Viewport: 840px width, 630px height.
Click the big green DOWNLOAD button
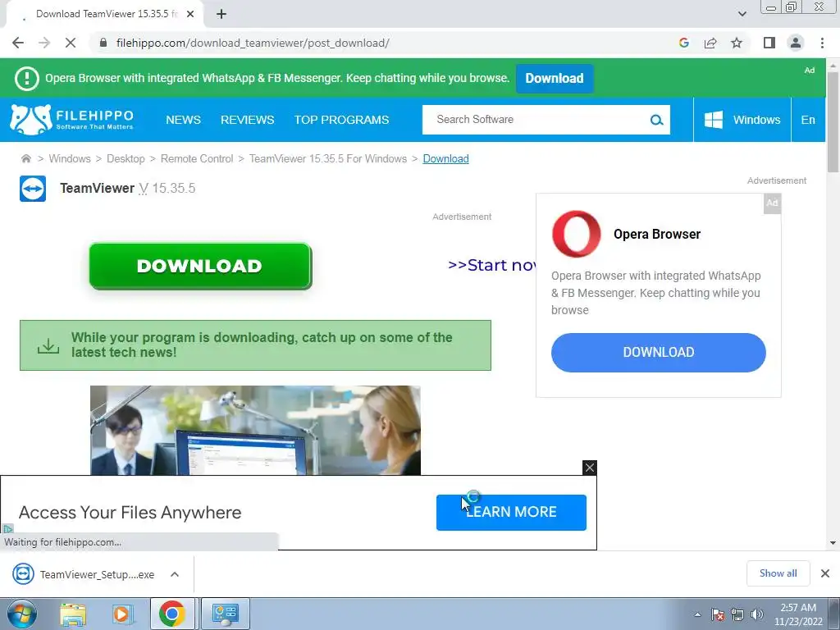point(200,267)
